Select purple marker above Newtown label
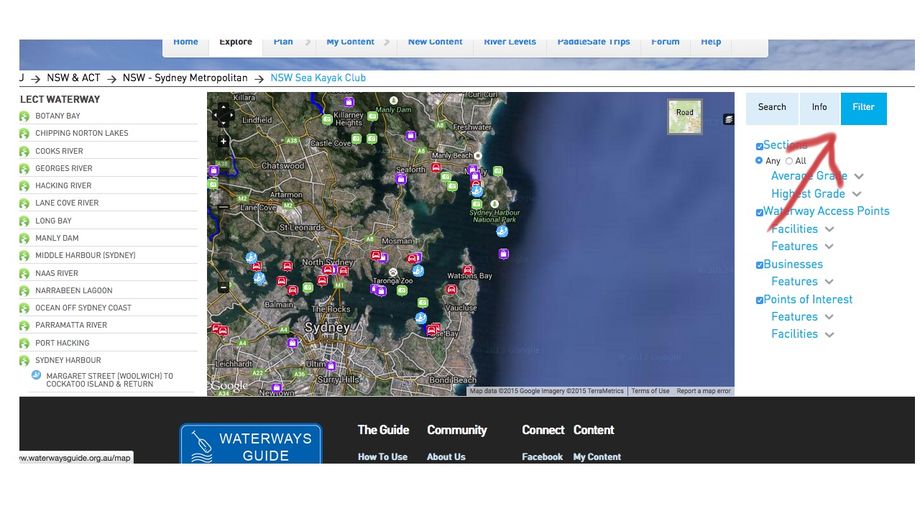Viewport: 920px width, 506px height. [277, 387]
